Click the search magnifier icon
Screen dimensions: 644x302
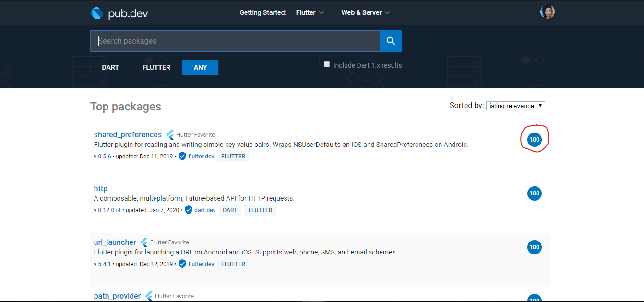point(390,41)
